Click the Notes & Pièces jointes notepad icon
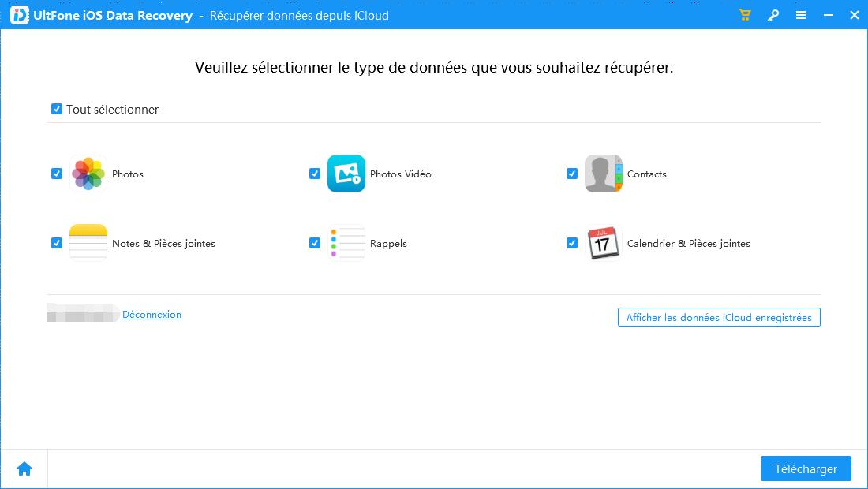The image size is (868, 489). (88, 243)
